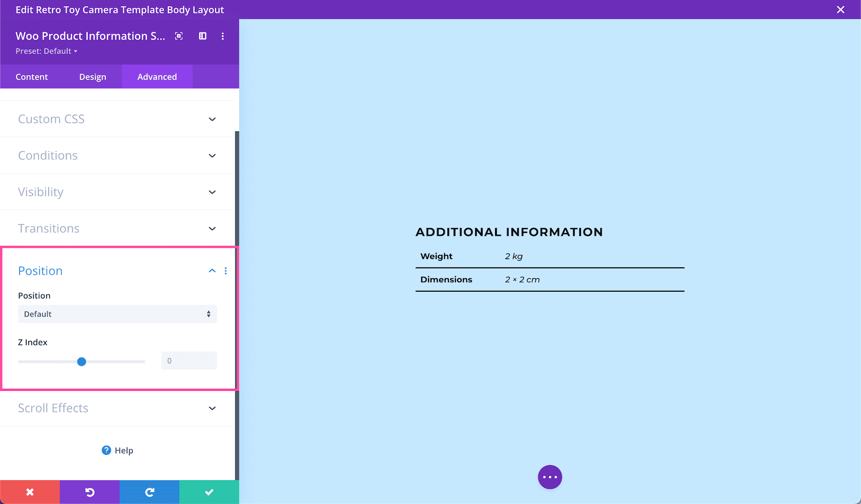
Task: Switch to the Design tab
Action: click(x=92, y=77)
